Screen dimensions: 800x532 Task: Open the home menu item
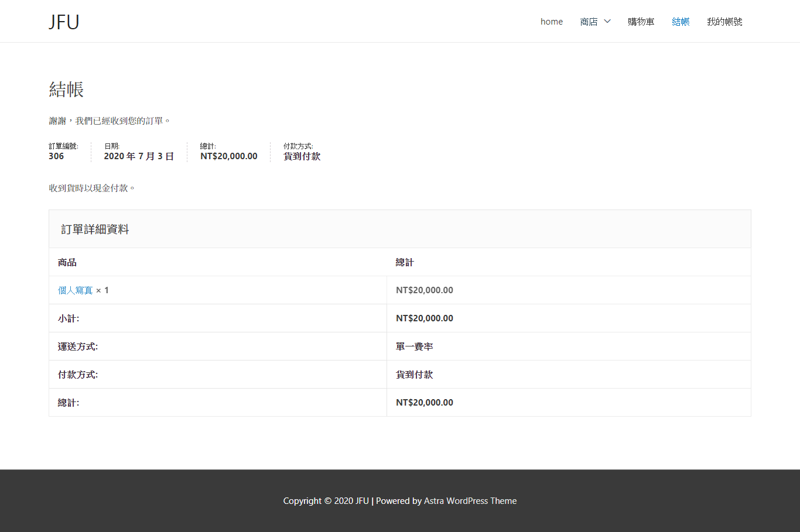pos(551,22)
